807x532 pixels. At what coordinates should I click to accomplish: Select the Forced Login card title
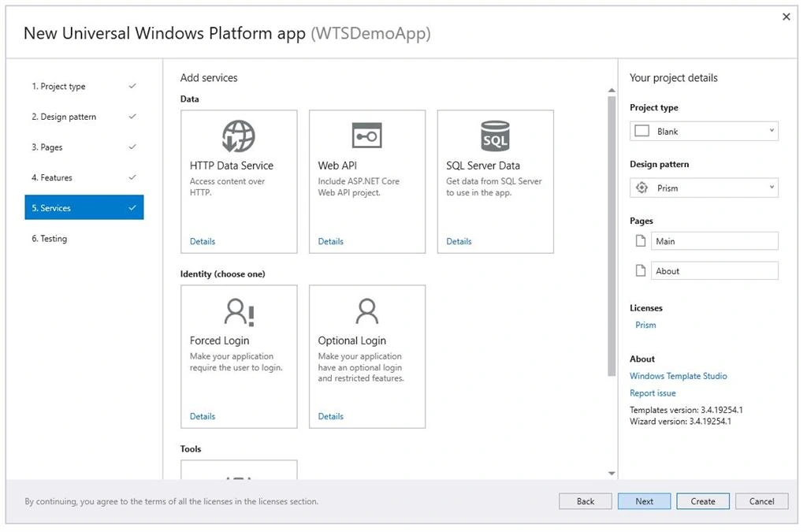pyautogui.click(x=219, y=340)
